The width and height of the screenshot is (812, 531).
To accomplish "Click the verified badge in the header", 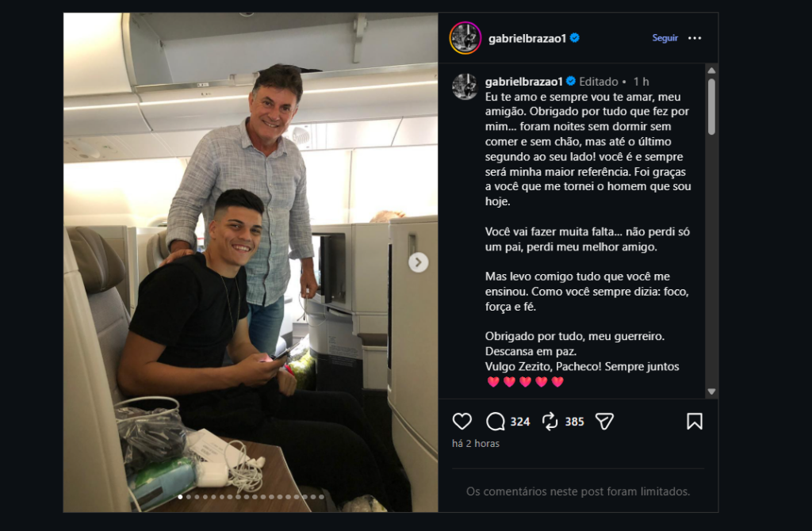I will (x=575, y=38).
